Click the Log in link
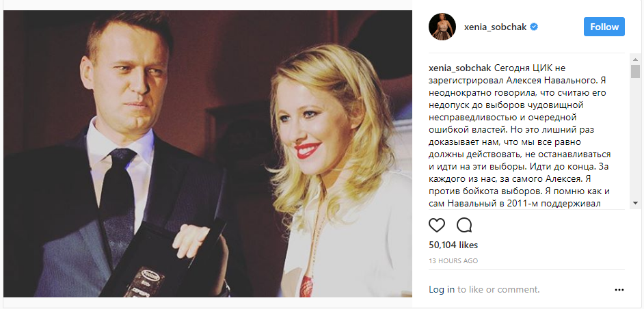This screenshot has height=309, width=644. coord(442,290)
